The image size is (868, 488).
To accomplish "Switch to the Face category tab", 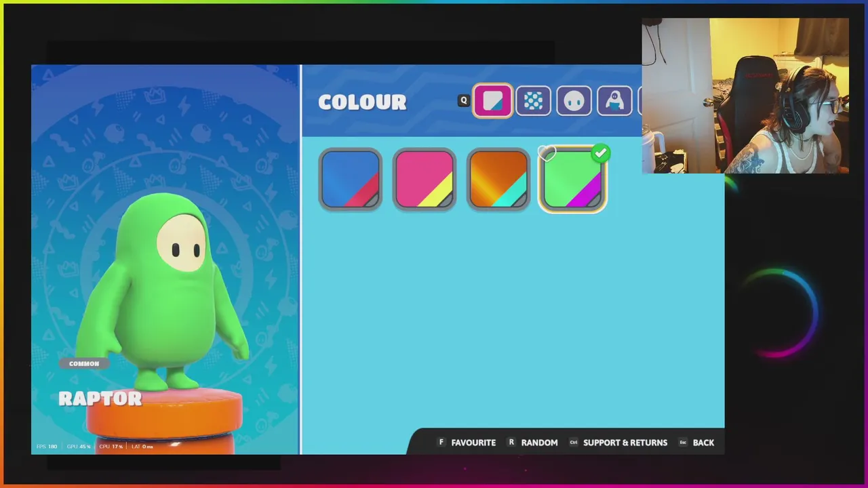I will point(574,102).
